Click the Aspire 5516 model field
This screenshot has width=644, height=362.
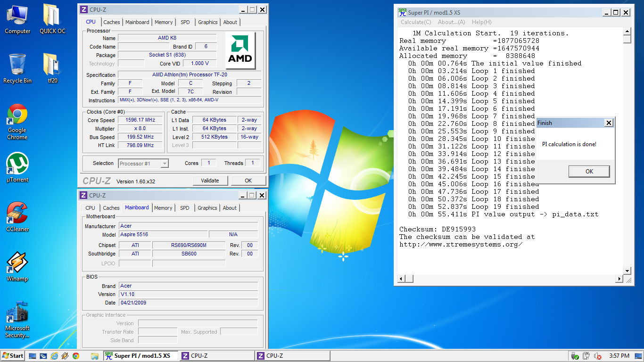[163, 235]
